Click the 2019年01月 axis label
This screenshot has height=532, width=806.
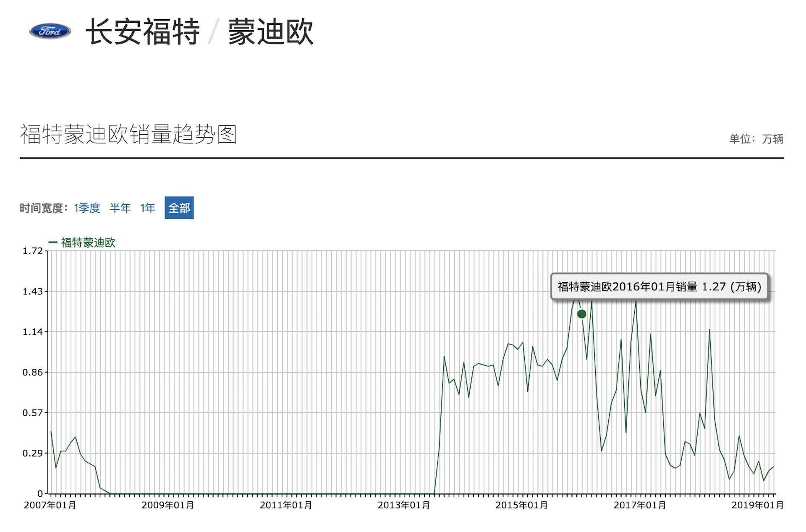758,505
